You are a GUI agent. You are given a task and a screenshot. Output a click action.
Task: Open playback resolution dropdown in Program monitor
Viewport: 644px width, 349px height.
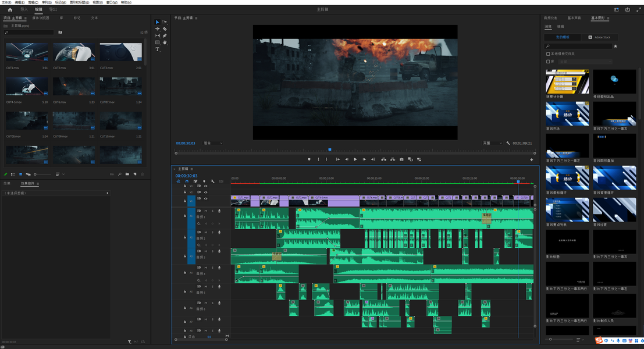(x=492, y=143)
